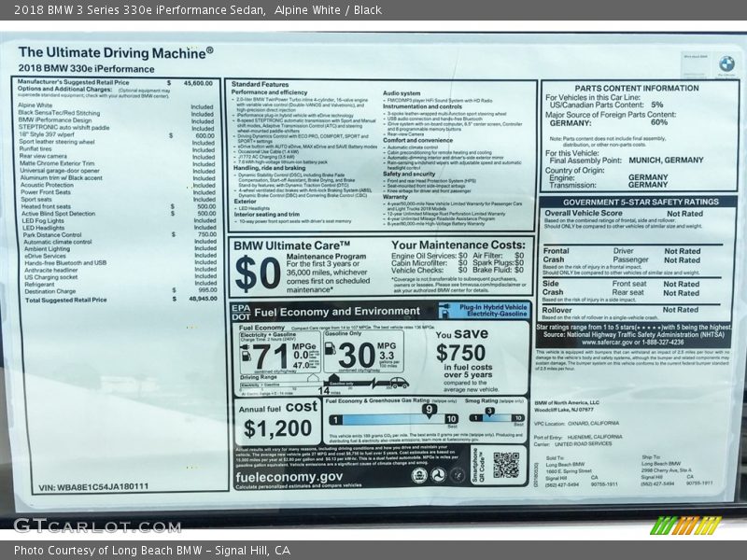The width and height of the screenshot is (747, 560).
Task: Click the 'Standard Features' heading
Action: (261, 84)
